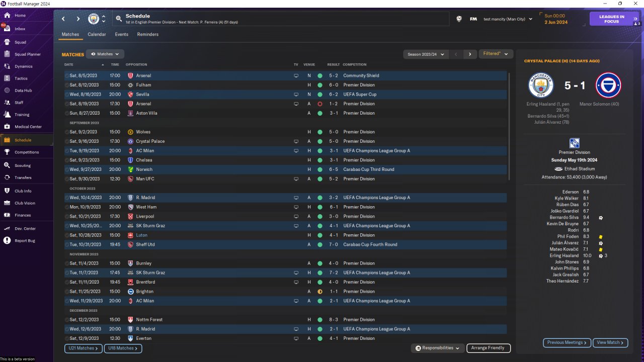Select the Nottm Forest 8-3 row
Image resolution: width=644 pixels, height=362 pixels.
point(285,320)
